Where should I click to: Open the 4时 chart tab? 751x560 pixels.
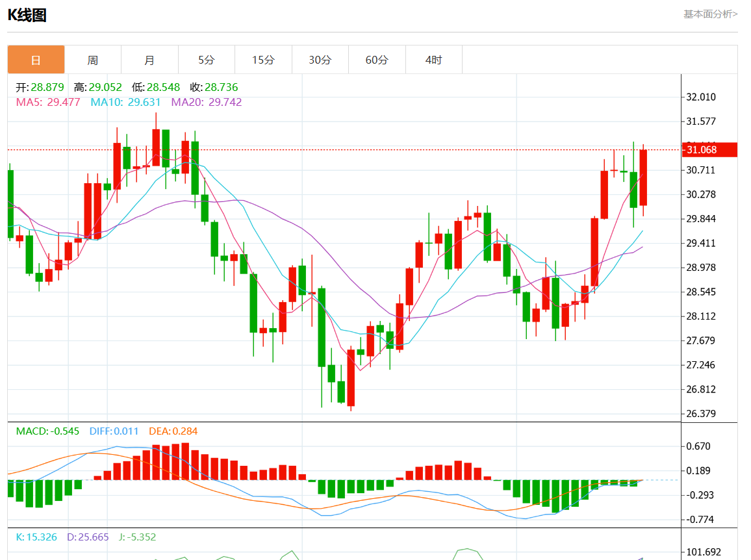point(433,60)
